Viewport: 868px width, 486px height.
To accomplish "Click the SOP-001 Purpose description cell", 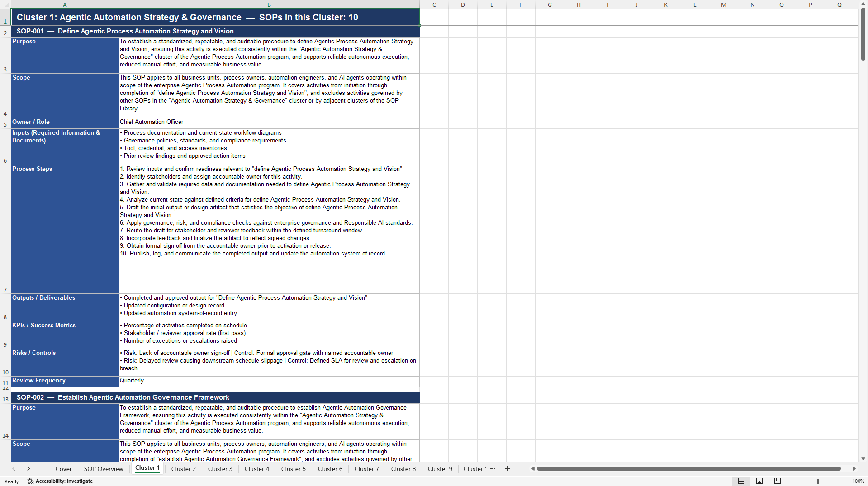I will (x=269, y=55).
